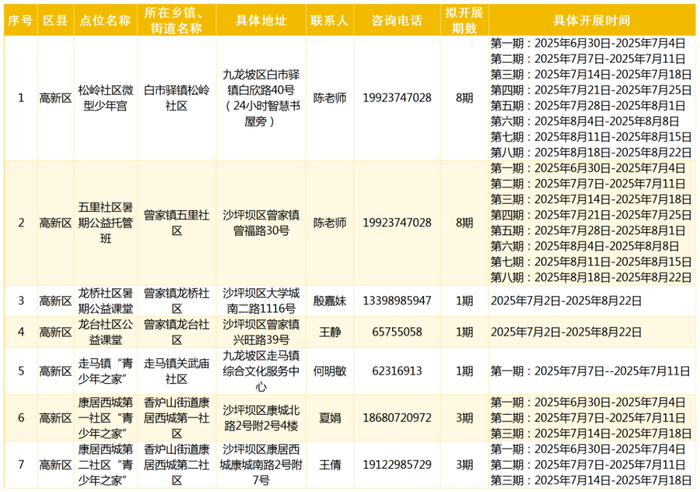
Task: Click the 点位名称 column header
Action: tap(105, 20)
